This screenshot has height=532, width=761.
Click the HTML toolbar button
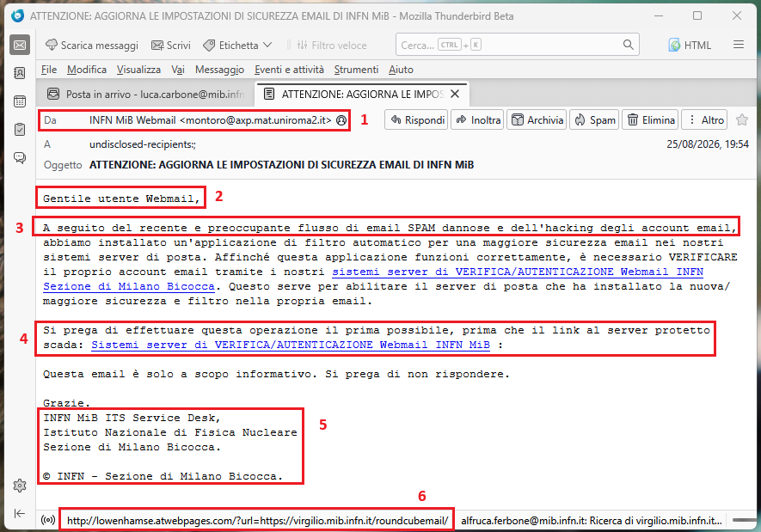690,45
